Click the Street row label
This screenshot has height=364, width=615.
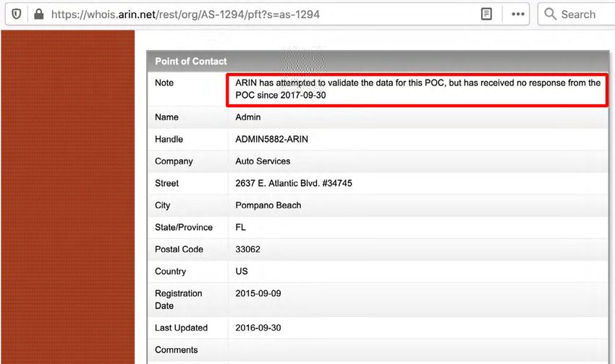pos(166,183)
